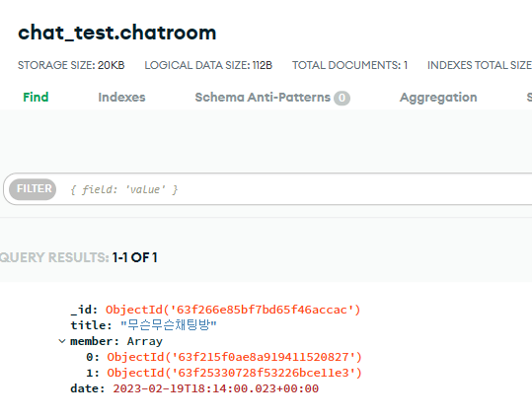Screen dimensions: 532x419
Task: Click the FILTER button
Action: click(33, 189)
